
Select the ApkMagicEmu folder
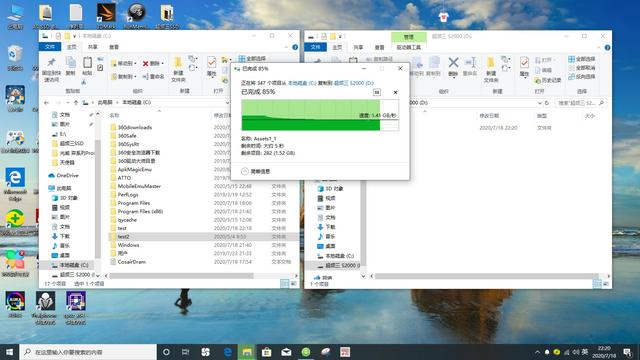[x=134, y=169]
